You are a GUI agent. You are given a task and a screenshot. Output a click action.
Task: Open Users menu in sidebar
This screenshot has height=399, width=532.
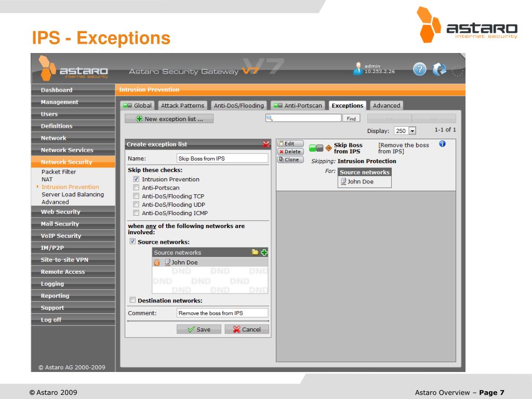point(73,114)
